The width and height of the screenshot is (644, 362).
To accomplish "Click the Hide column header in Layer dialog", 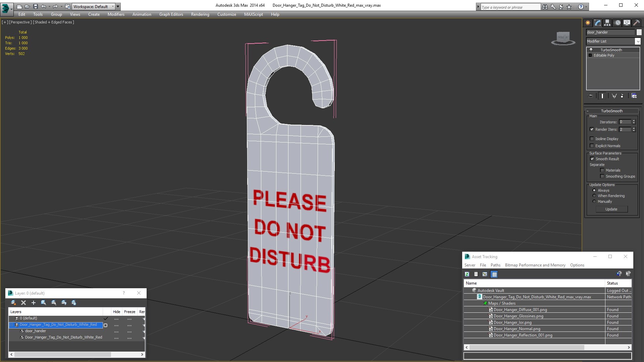I will click(x=116, y=312).
